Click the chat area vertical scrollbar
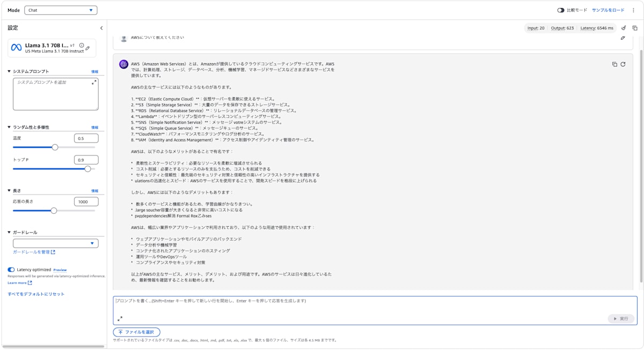644x350 pixels. 641,166
